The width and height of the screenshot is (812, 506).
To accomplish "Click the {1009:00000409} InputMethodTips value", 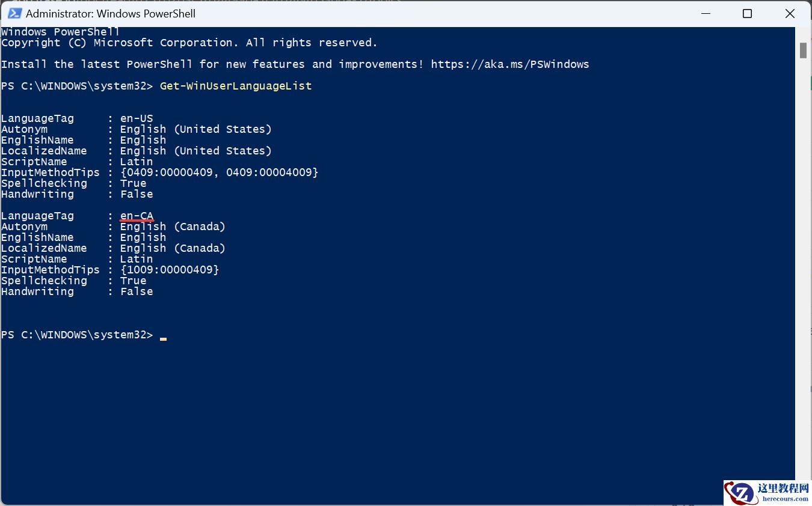I will [x=170, y=270].
